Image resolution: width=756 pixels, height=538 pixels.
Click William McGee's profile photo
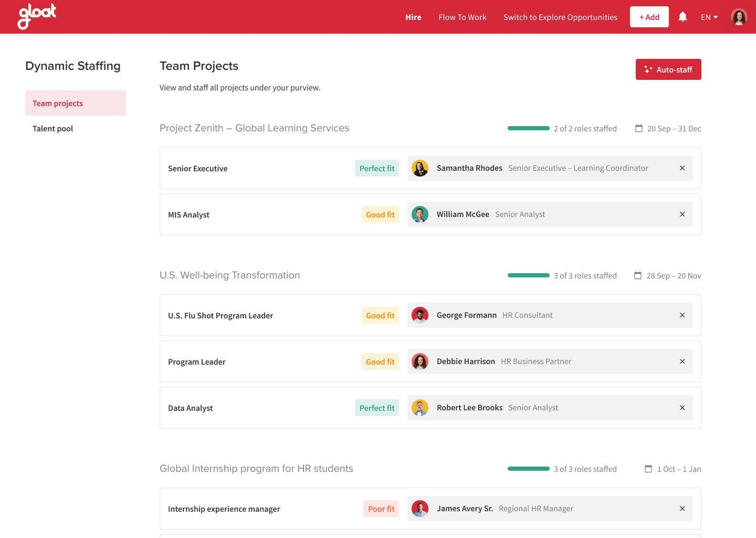(x=420, y=214)
